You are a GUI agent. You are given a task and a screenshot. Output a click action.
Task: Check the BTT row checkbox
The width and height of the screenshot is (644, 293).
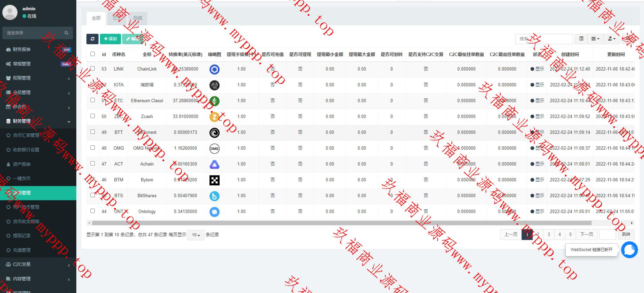pyautogui.click(x=92, y=132)
